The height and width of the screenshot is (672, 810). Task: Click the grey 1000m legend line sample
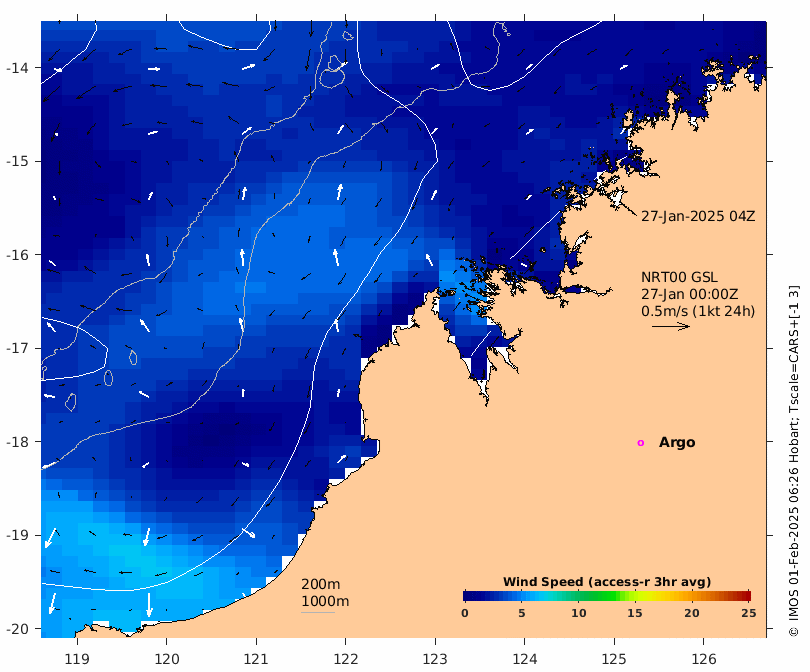pos(318,613)
